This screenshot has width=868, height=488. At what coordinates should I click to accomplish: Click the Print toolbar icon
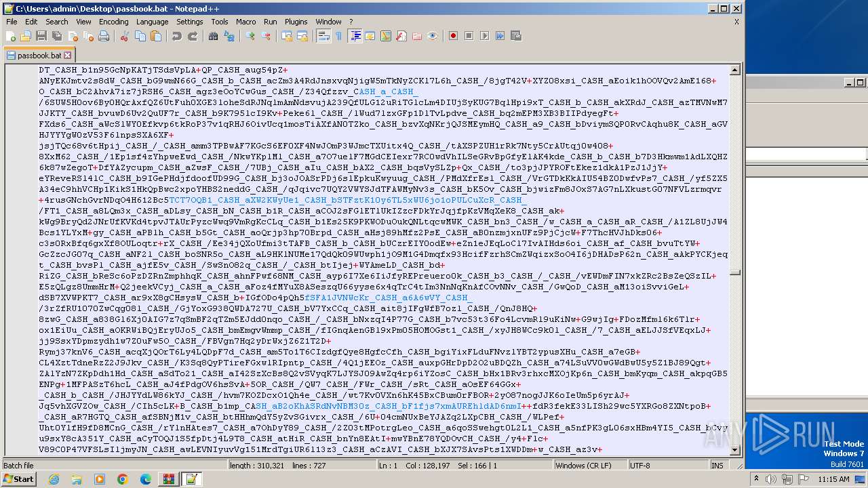point(104,36)
